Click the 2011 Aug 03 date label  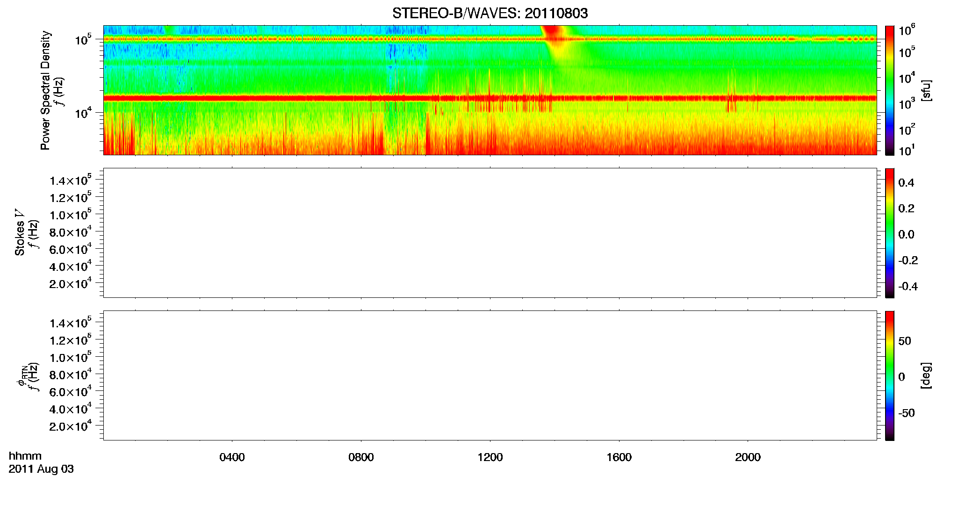click(x=41, y=469)
